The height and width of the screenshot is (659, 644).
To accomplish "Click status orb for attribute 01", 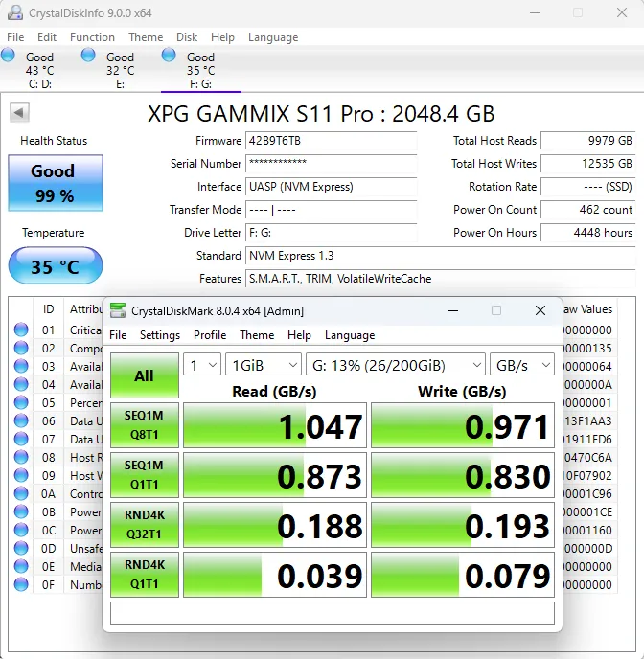I will [x=21, y=330].
